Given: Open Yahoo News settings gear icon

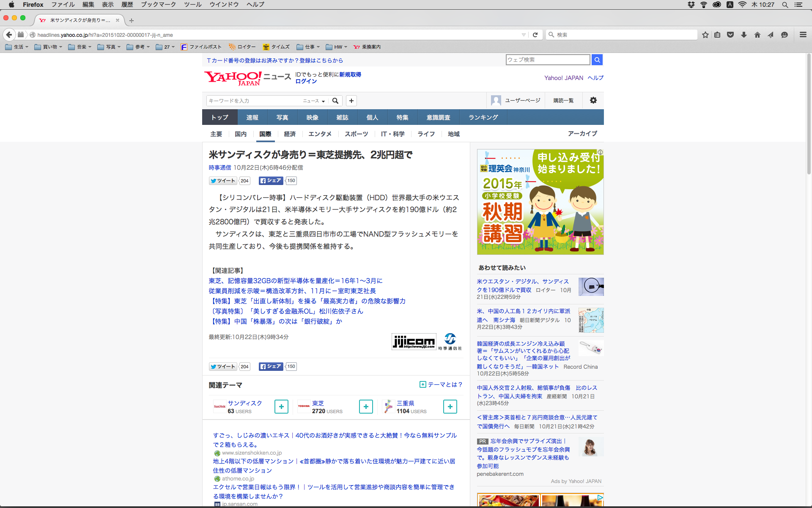Looking at the screenshot, I should tap(593, 100).
